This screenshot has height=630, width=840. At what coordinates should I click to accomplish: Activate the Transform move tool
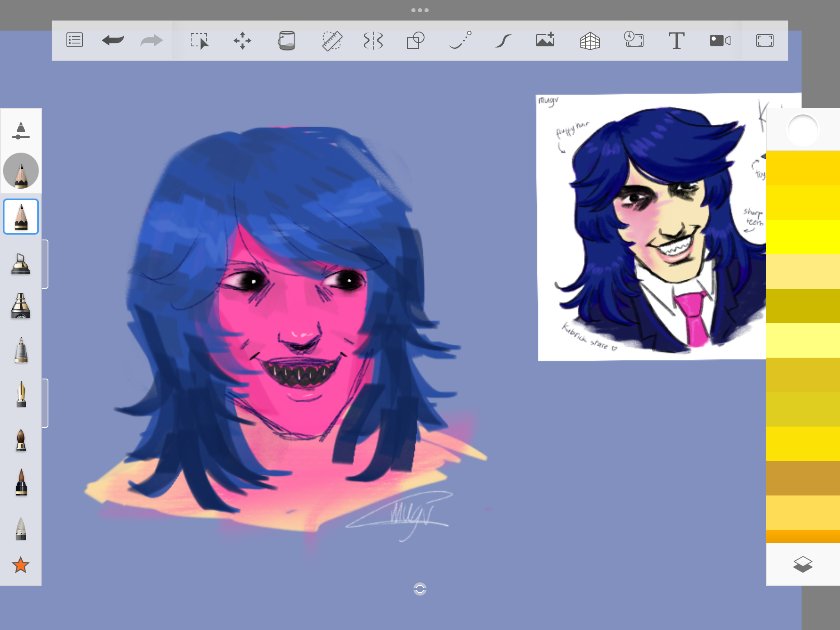pyautogui.click(x=242, y=41)
